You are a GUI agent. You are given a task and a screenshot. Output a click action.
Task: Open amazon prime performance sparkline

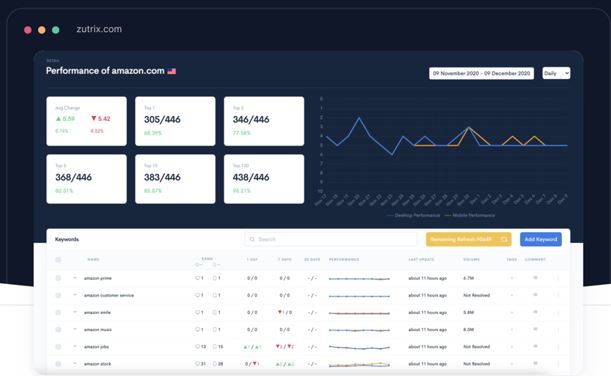(x=359, y=279)
